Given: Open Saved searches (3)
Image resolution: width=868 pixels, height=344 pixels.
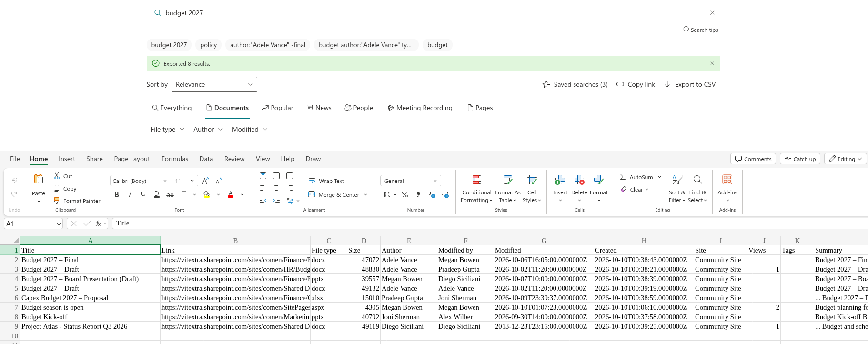Looking at the screenshot, I should coord(575,84).
